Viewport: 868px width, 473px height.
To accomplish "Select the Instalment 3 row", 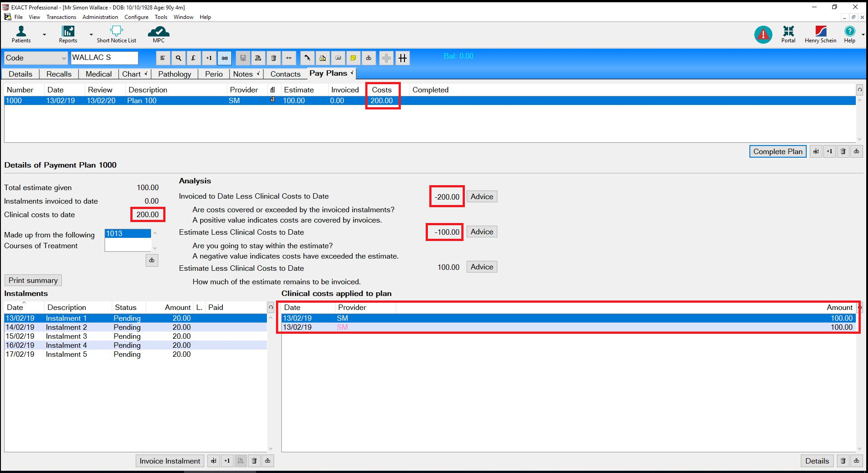I will 90,336.
